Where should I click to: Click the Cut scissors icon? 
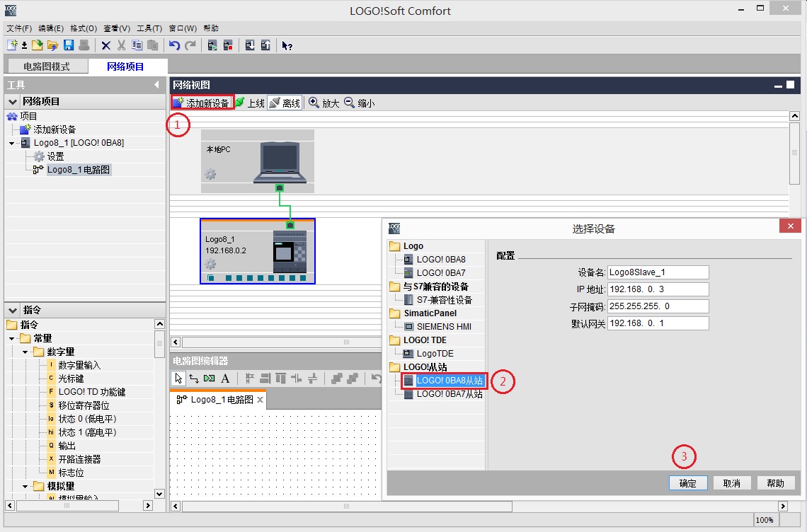tap(122, 45)
